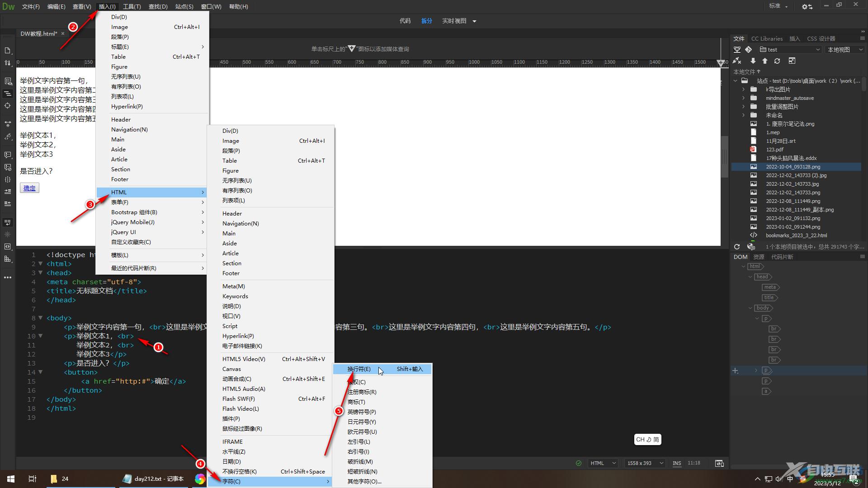Expand the body node in DOM panel
The width and height of the screenshot is (868, 488).
[x=750, y=307]
